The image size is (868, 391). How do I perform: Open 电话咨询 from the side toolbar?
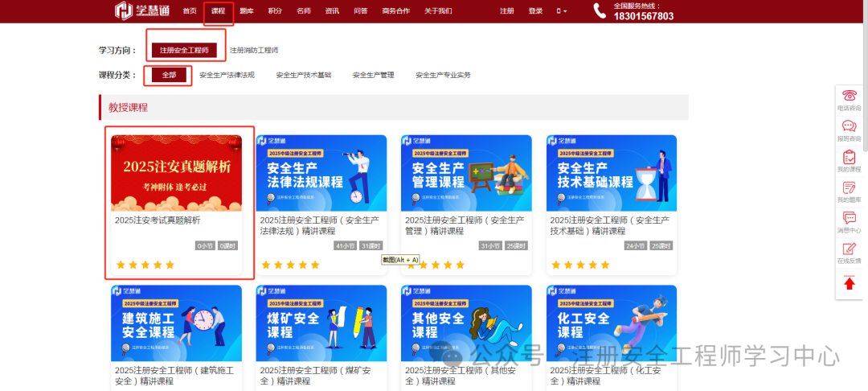849,101
